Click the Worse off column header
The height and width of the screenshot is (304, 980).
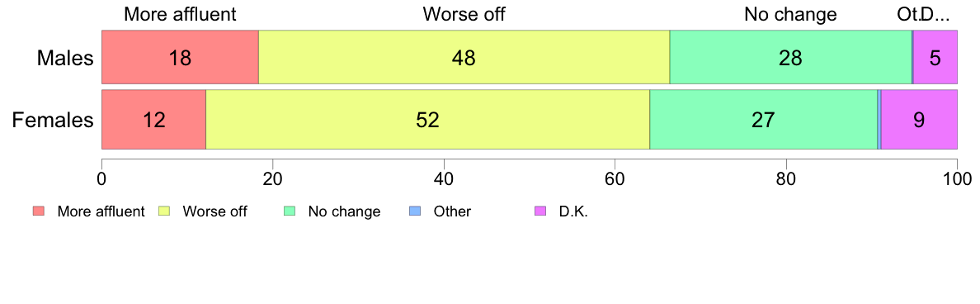click(464, 14)
